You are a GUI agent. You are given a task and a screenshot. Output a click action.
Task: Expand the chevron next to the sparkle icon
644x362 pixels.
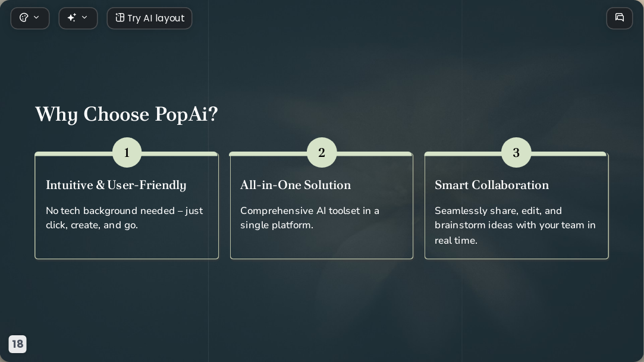(x=84, y=18)
